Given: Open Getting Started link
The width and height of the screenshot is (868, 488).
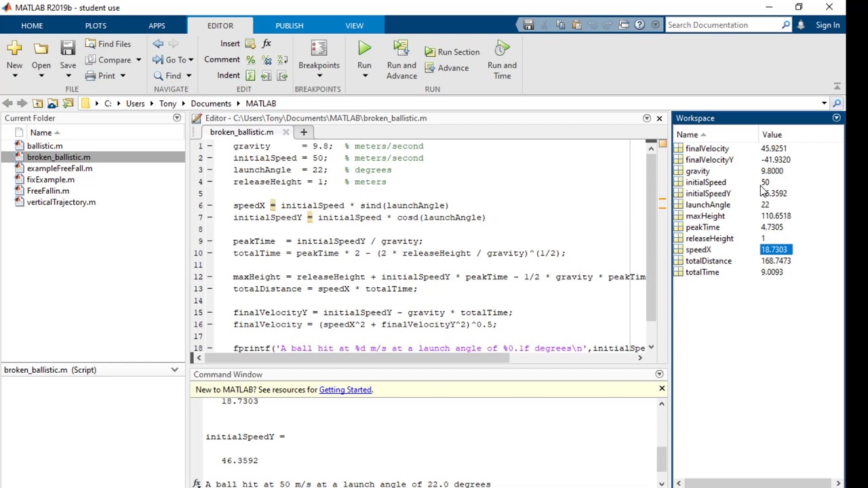Looking at the screenshot, I should pos(345,390).
